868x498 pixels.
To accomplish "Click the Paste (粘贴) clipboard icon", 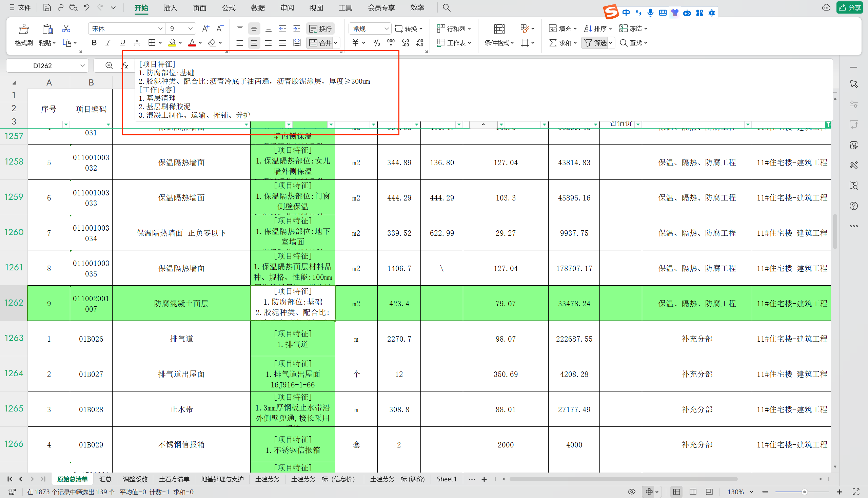I will (x=47, y=29).
